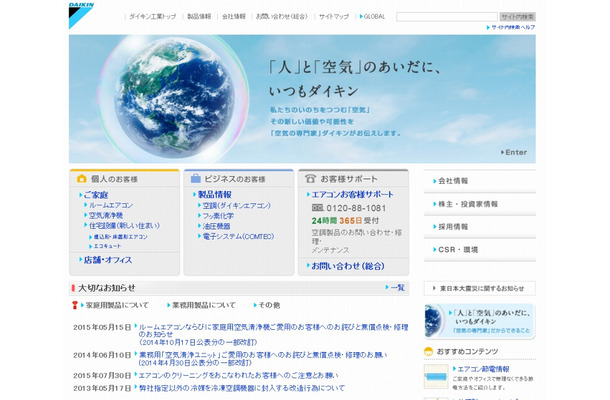Image resolution: width=610 pixels, height=400 pixels.
Task: Click the ビジネスのお客様 panel heading
Action: 235,179
